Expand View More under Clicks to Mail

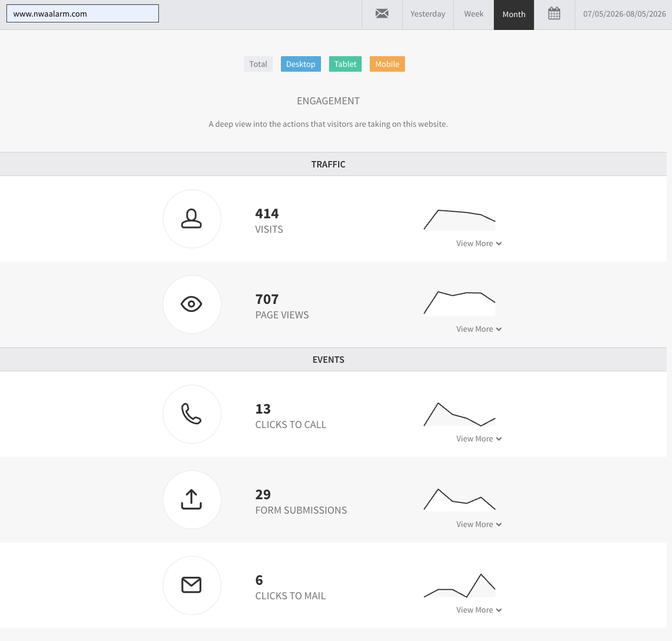(x=479, y=610)
